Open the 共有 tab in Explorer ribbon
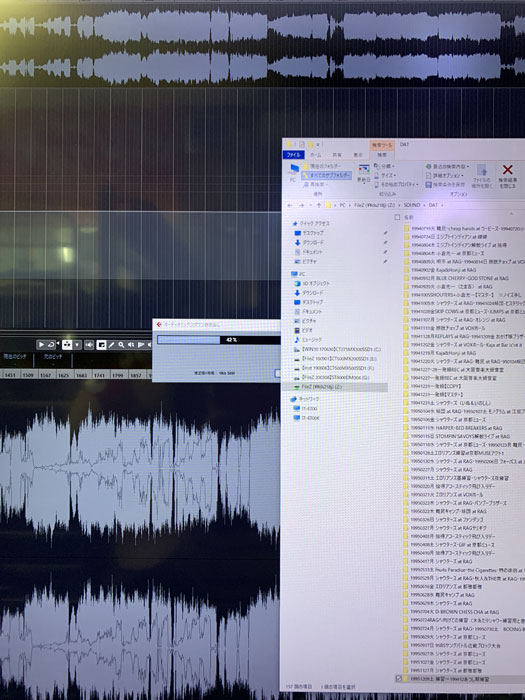 (337, 154)
